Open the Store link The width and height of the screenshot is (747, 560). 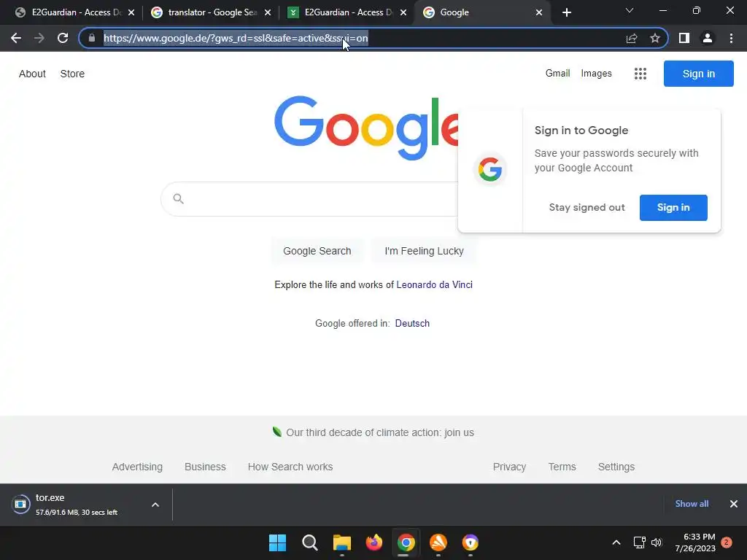pos(72,74)
